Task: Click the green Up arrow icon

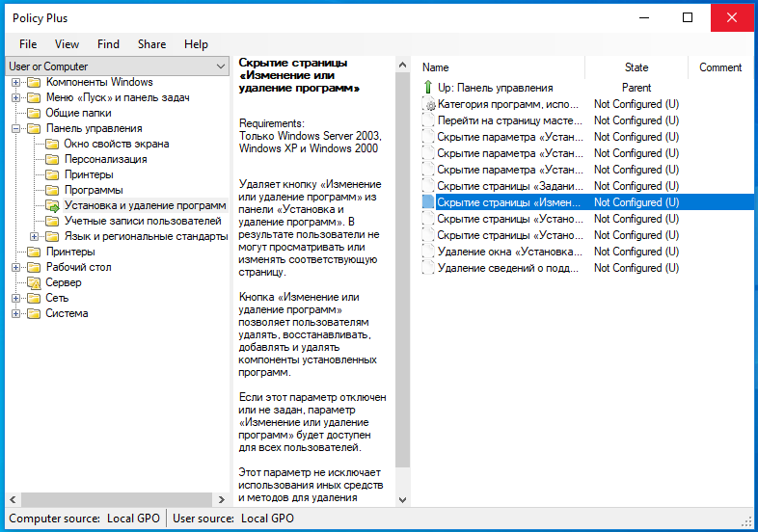Action: pyautogui.click(x=428, y=88)
